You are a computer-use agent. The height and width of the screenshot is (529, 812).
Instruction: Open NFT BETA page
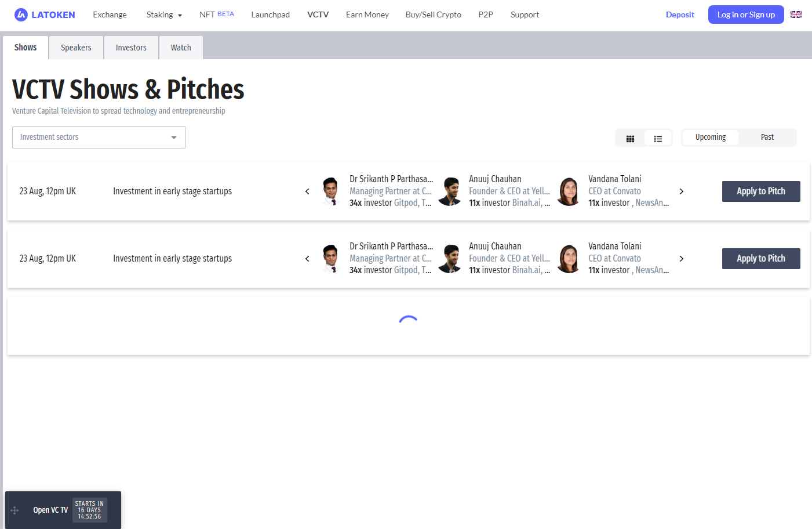[217, 15]
